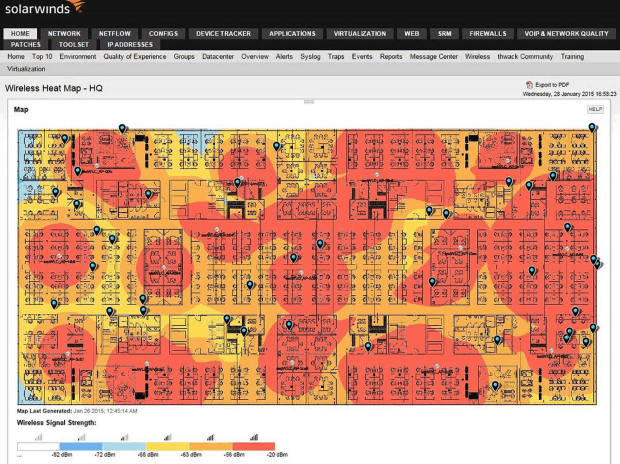Visit the thwack Community link
Viewport: 620px width, 464px height.
tap(525, 57)
